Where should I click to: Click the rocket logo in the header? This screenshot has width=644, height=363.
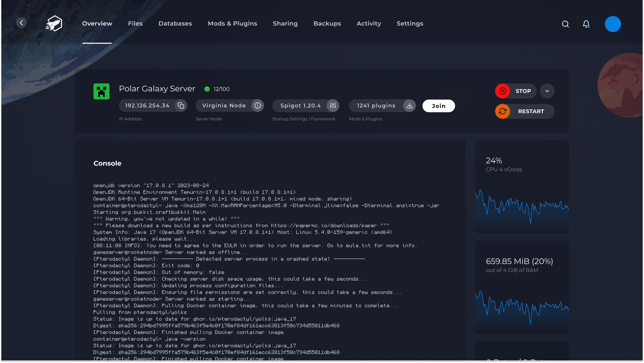pyautogui.click(x=54, y=23)
